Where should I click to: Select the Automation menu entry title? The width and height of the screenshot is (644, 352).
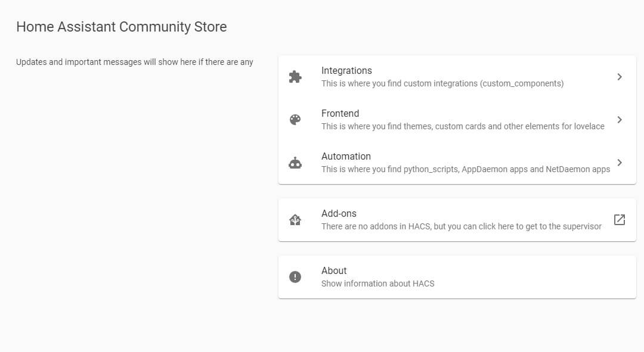(x=346, y=156)
